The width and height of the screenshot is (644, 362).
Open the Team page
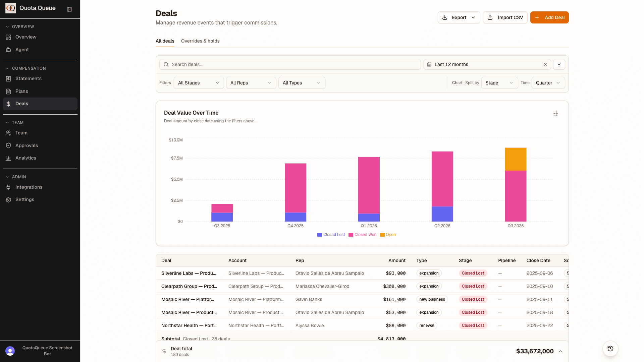tap(40, 133)
